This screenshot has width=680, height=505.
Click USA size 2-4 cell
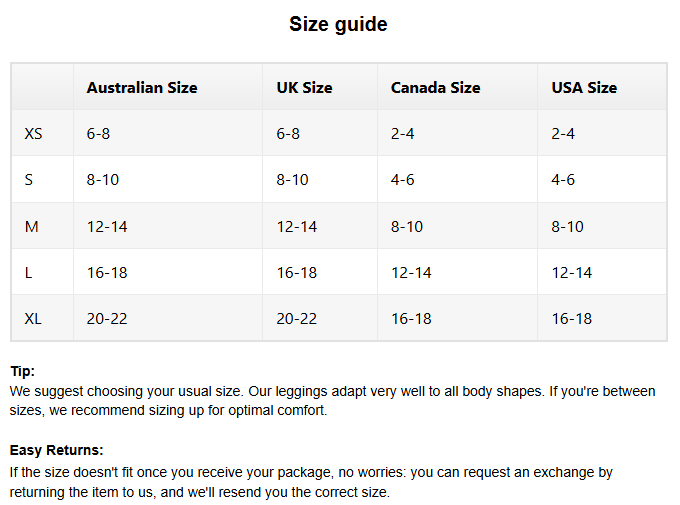click(x=563, y=134)
